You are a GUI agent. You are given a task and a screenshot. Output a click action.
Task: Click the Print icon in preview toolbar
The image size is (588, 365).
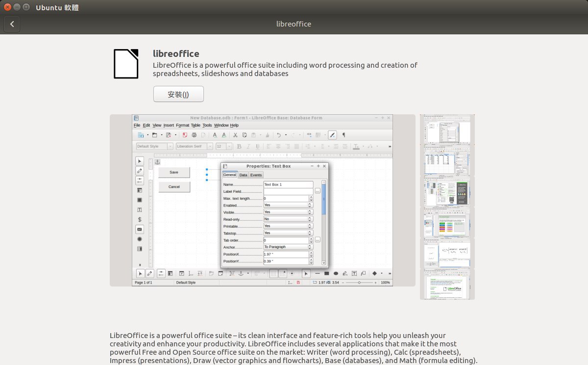tap(194, 135)
